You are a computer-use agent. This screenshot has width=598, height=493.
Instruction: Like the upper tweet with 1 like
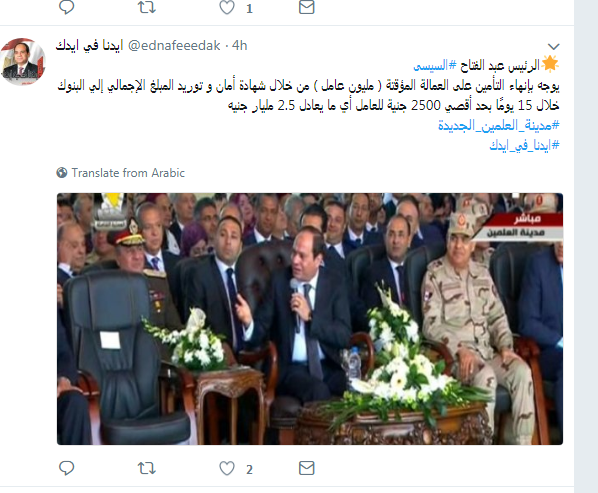(227, 7)
